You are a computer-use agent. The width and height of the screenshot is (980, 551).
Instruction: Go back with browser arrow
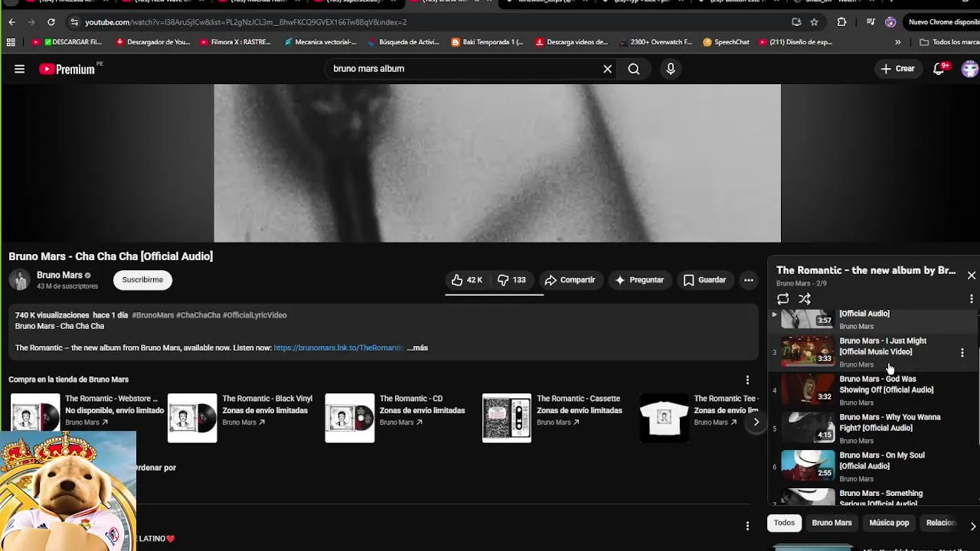(x=11, y=22)
